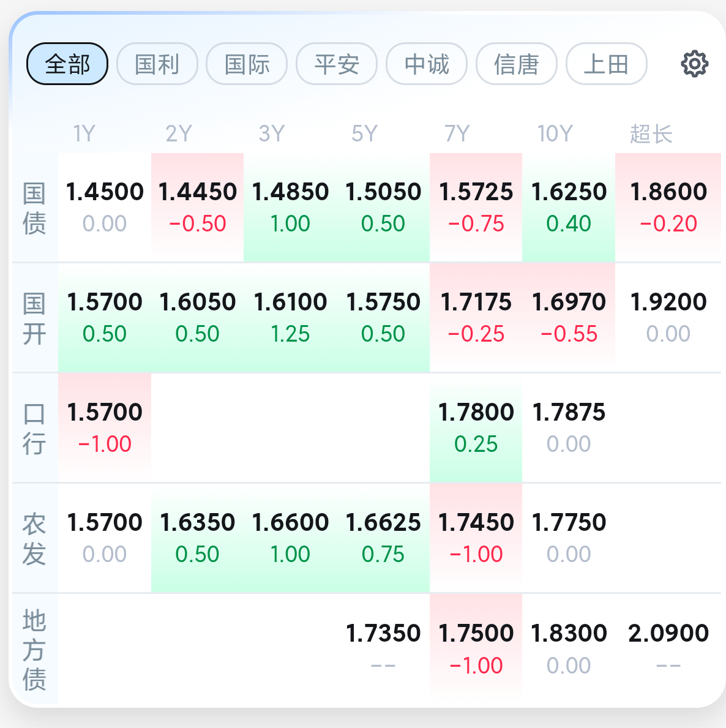Select the 信唐 tab
The width and height of the screenshot is (726, 728).
517,64
